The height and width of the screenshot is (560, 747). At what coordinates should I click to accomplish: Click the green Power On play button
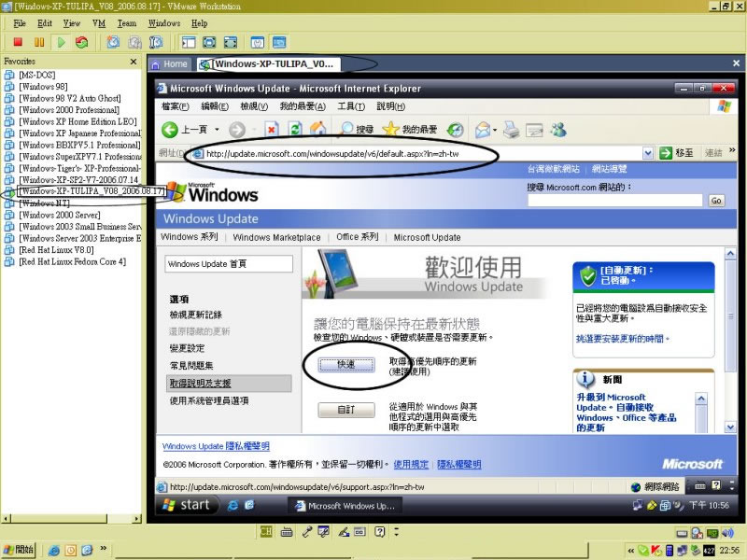coord(61,42)
